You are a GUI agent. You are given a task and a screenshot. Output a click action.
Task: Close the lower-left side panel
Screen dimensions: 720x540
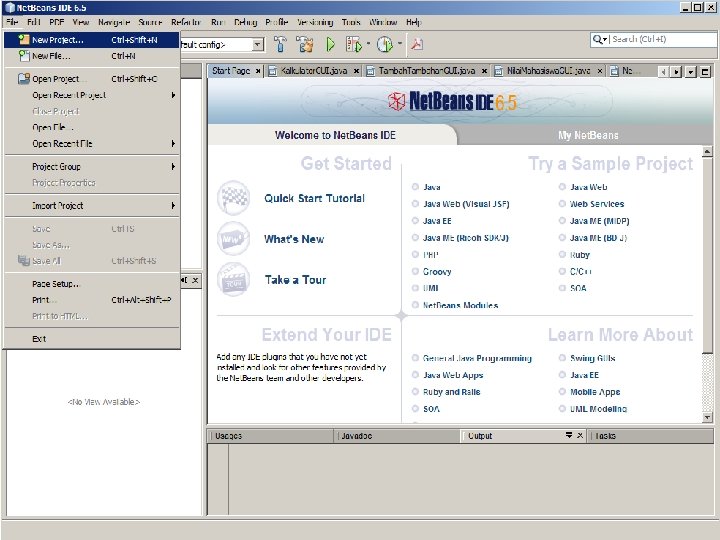click(x=195, y=280)
